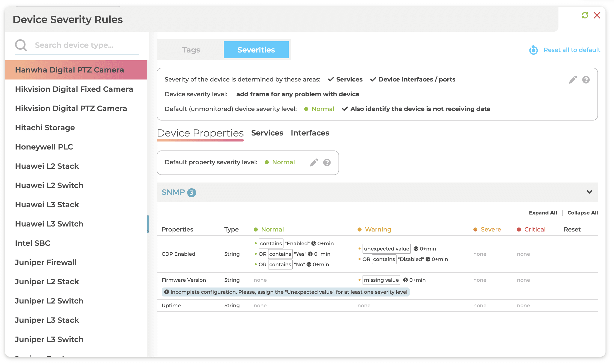Open help for default property severity
This screenshot has height=364, width=614.
point(327,162)
